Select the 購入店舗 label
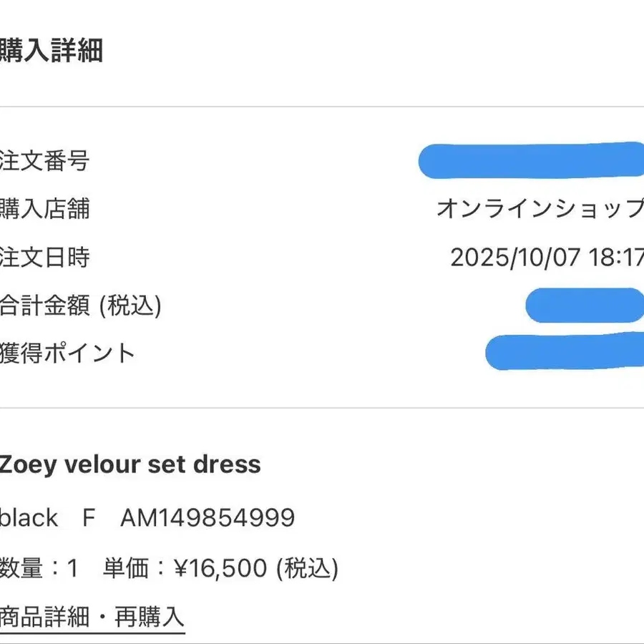This screenshot has height=644, width=644. (45, 208)
